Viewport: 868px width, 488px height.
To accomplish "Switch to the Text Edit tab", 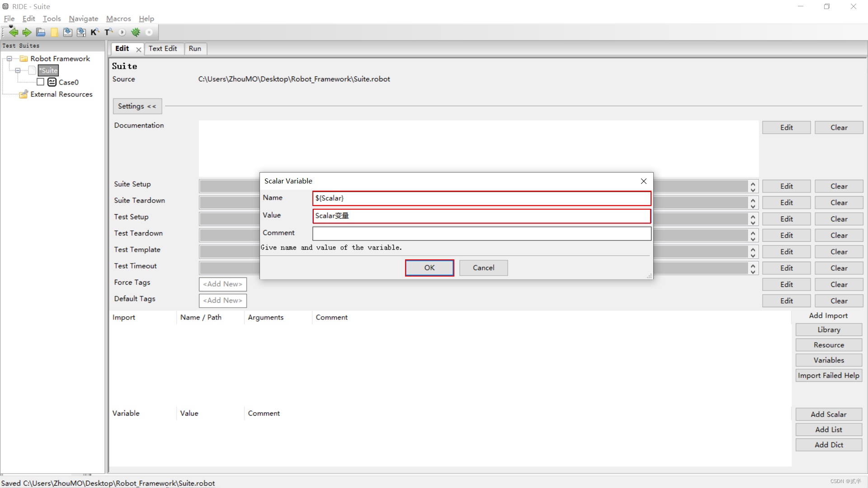I will pyautogui.click(x=163, y=48).
